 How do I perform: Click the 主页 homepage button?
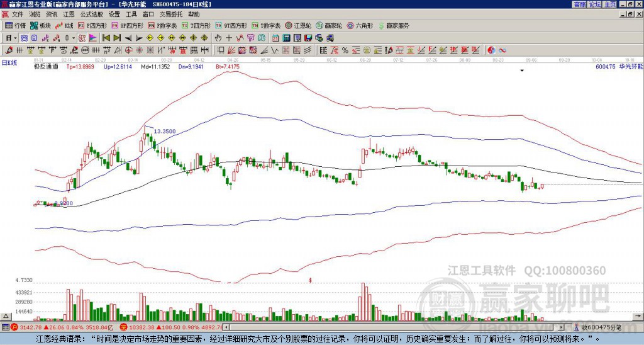[x=610, y=4]
